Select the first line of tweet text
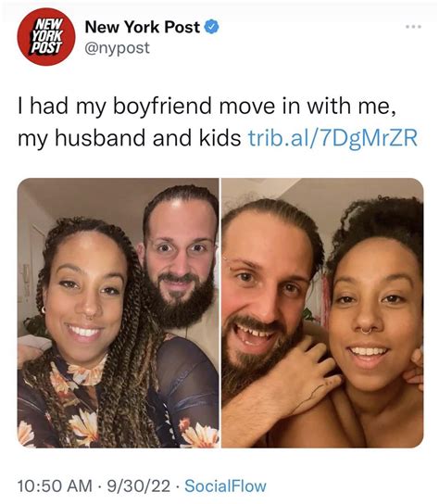The width and height of the screenshot is (439, 504). pyautogui.click(x=207, y=107)
